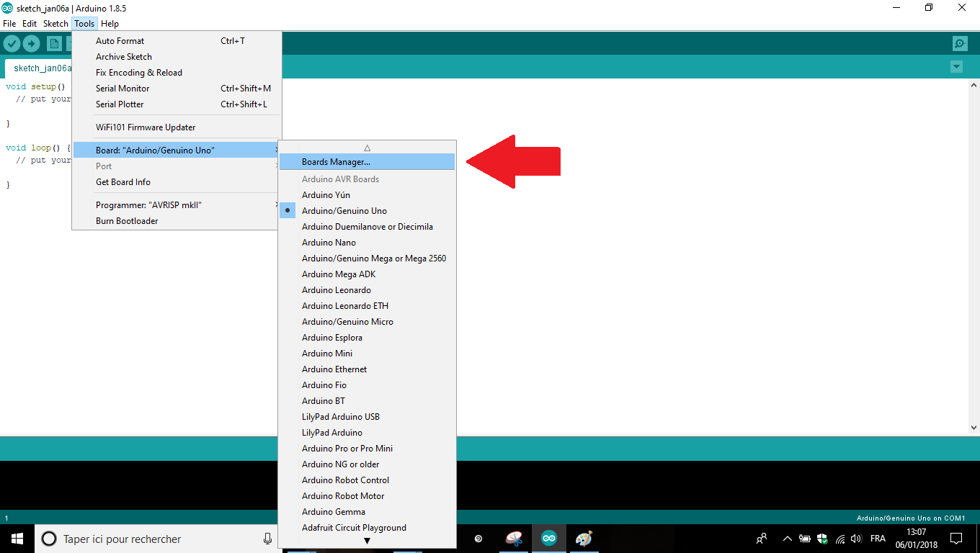Click the editor scrollbar up arrow

[x=974, y=85]
